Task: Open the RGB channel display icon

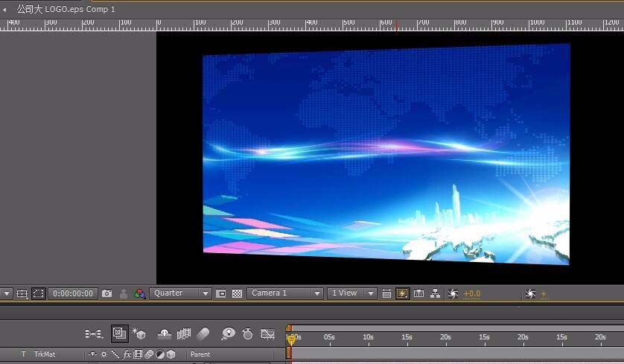Action: [140, 293]
